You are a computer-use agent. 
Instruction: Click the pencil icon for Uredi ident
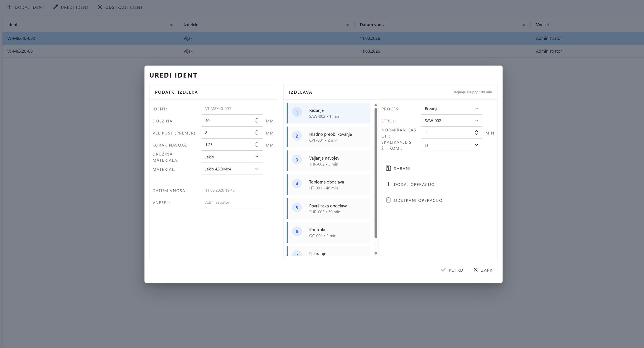tap(55, 7)
